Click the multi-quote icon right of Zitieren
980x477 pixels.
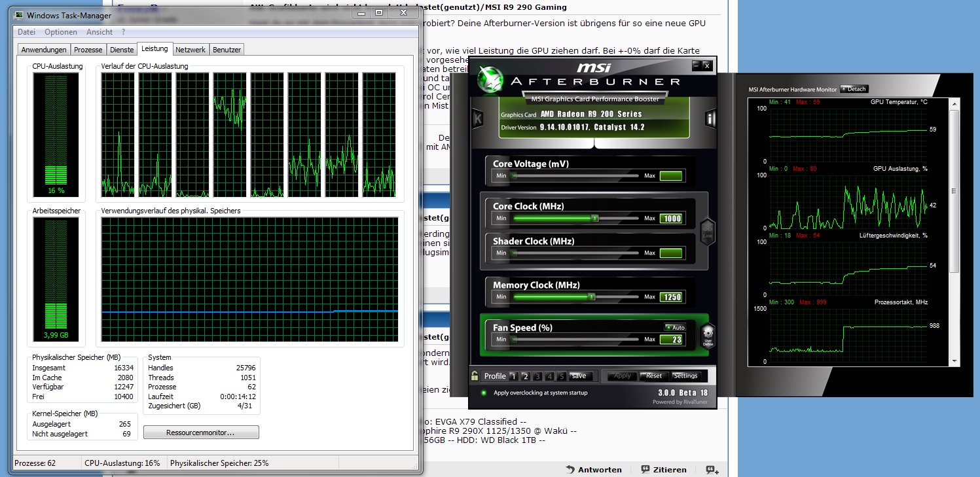(x=712, y=470)
